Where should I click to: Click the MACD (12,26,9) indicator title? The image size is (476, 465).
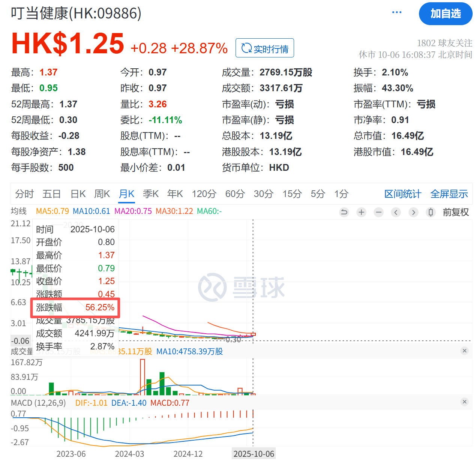click(38, 403)
